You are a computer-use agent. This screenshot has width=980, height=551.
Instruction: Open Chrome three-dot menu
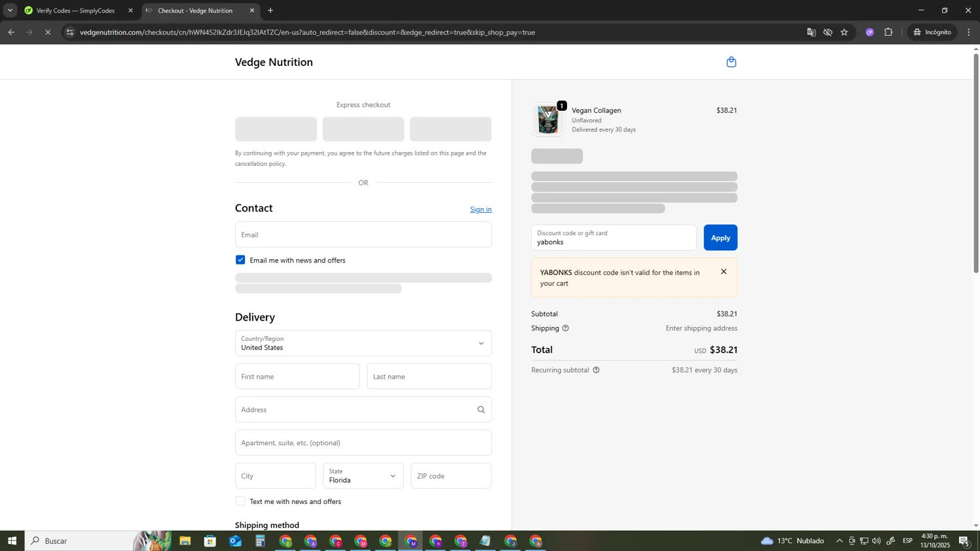point(969,32)
